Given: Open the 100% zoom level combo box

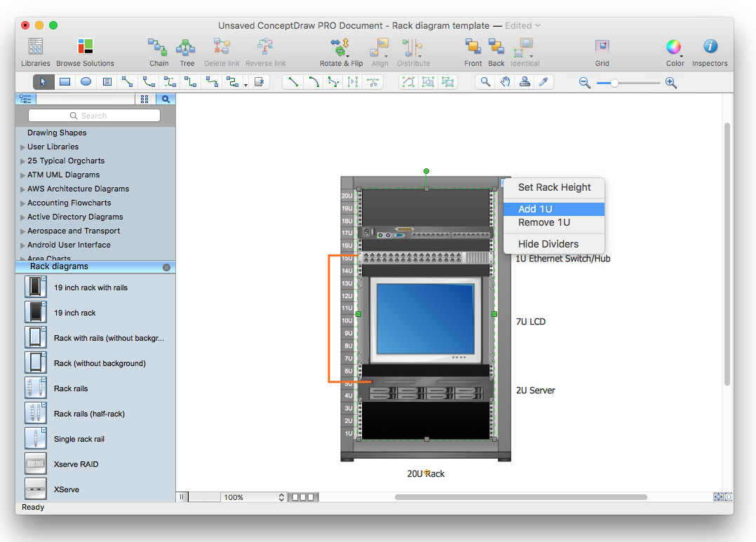Looking at the screenshot, I should (x=254, y=497).
